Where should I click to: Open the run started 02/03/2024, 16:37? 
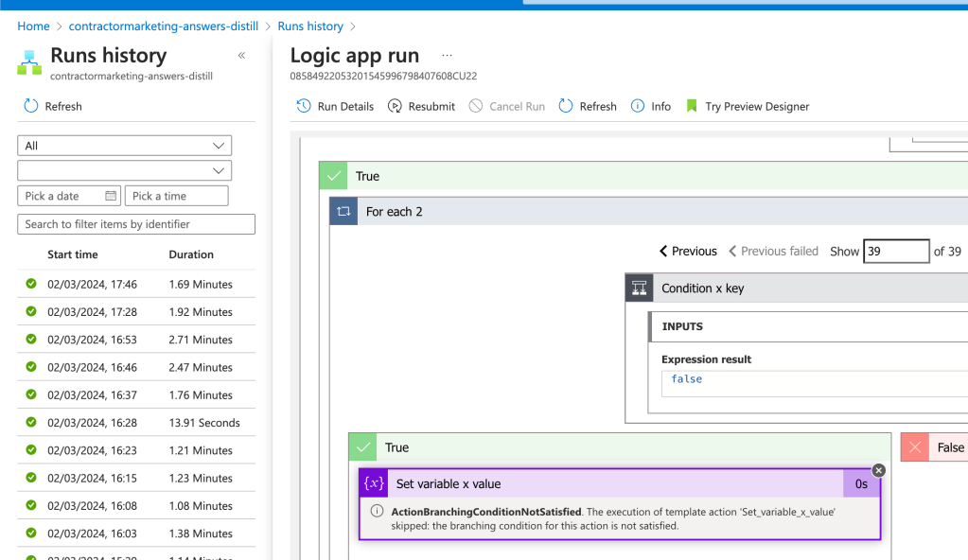coord(136,395)
